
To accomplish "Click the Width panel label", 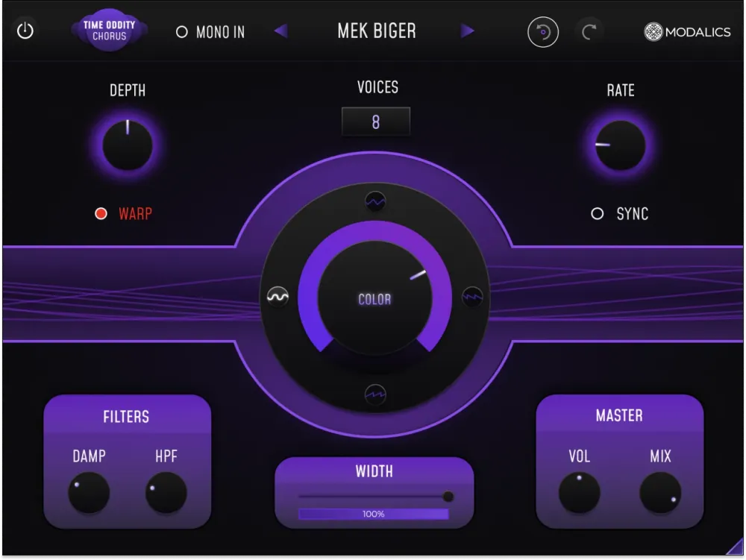I will [374, 471].
